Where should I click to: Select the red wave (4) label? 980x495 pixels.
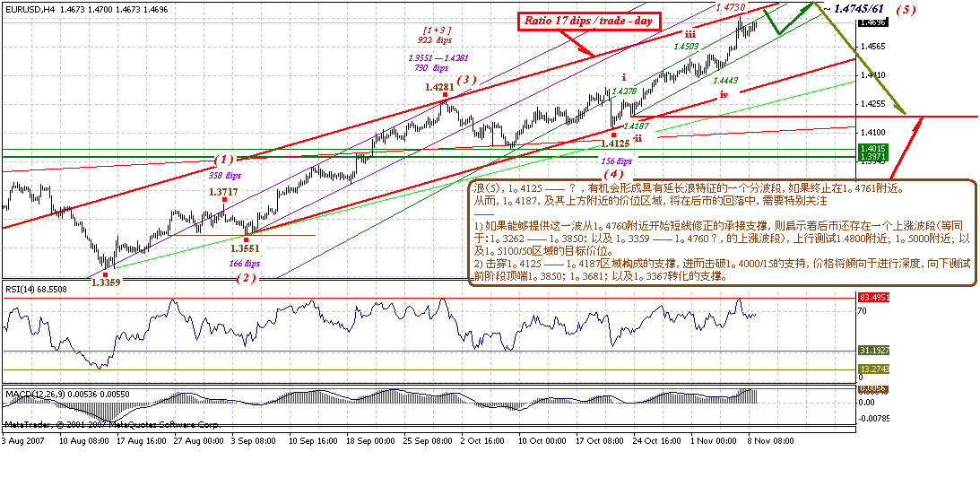pos(614,173)
